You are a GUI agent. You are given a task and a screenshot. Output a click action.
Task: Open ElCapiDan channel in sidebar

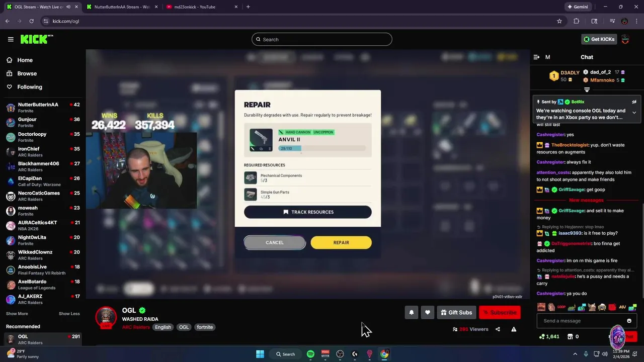(x=43, y=182)
